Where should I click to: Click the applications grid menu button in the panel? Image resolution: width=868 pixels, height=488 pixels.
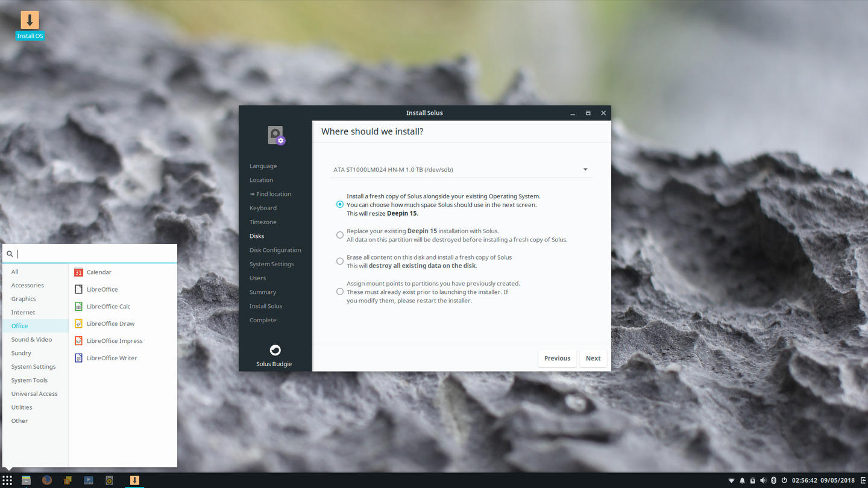[x=7, y=480]
